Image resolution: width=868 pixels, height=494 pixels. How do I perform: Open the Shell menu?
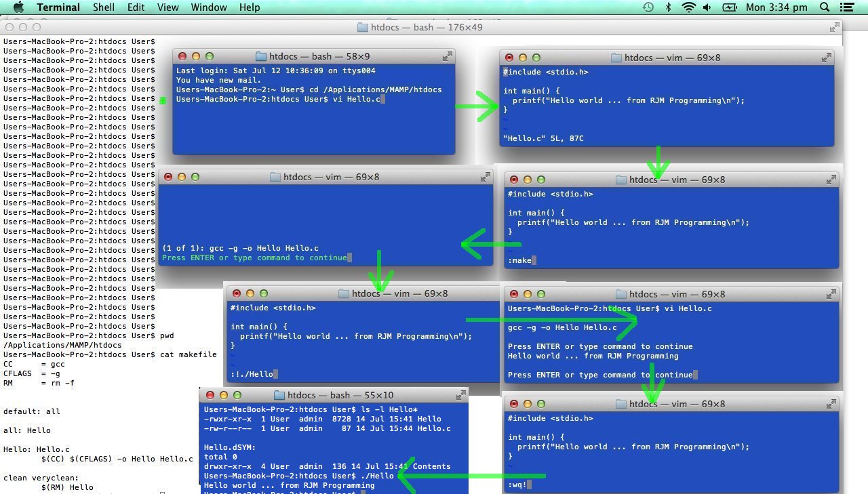[104, 7]
